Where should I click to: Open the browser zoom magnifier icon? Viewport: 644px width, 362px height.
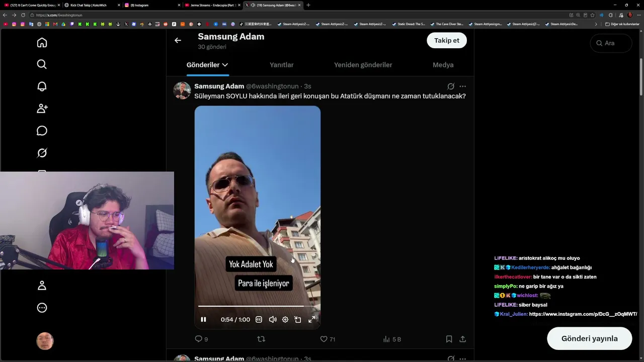pos(578,15)
